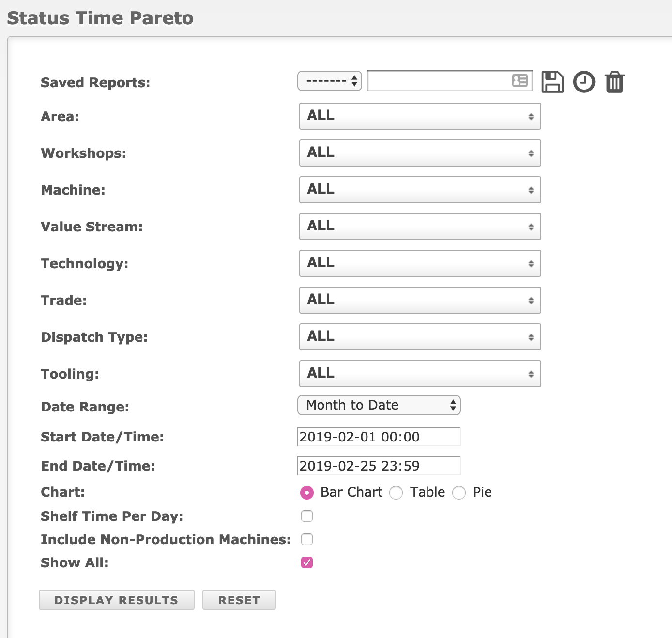Viewport: 672px width, 638px height.
Task: Click the contact card icon in name field
Action: click(520, 80)
